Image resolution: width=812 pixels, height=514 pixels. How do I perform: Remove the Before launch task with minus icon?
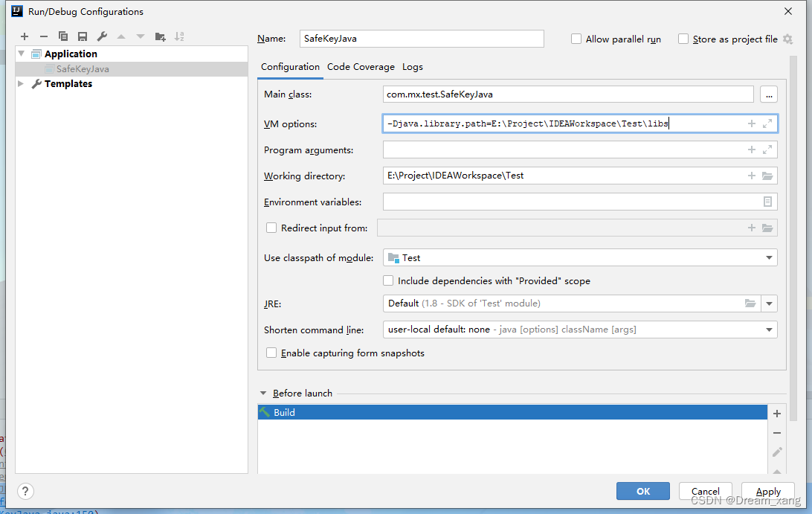point(777,433)
